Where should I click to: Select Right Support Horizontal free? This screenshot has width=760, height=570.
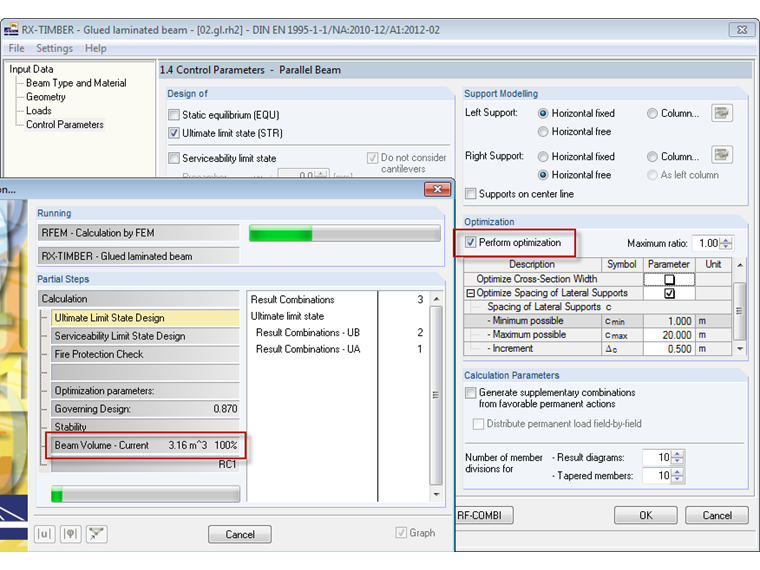click(543, 175)
